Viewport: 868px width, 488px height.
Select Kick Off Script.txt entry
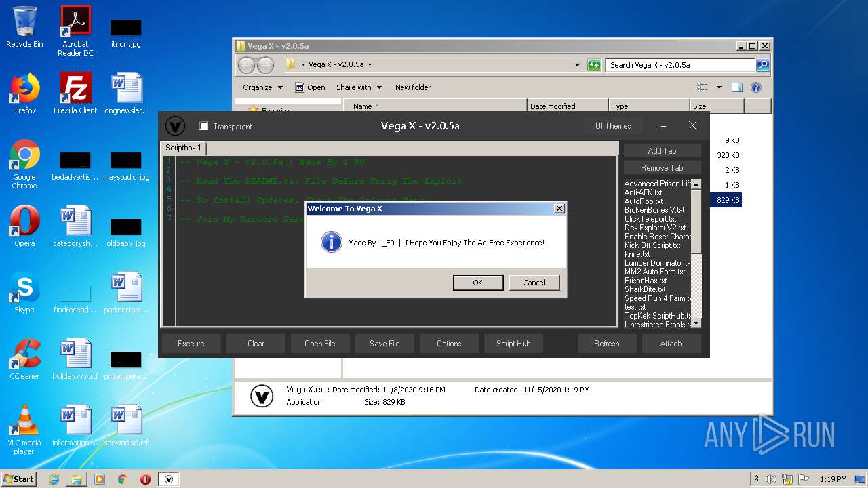point(652,245)
